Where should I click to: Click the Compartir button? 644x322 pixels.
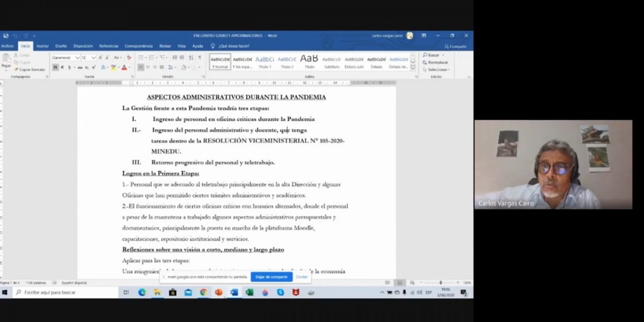click(456, 46)
